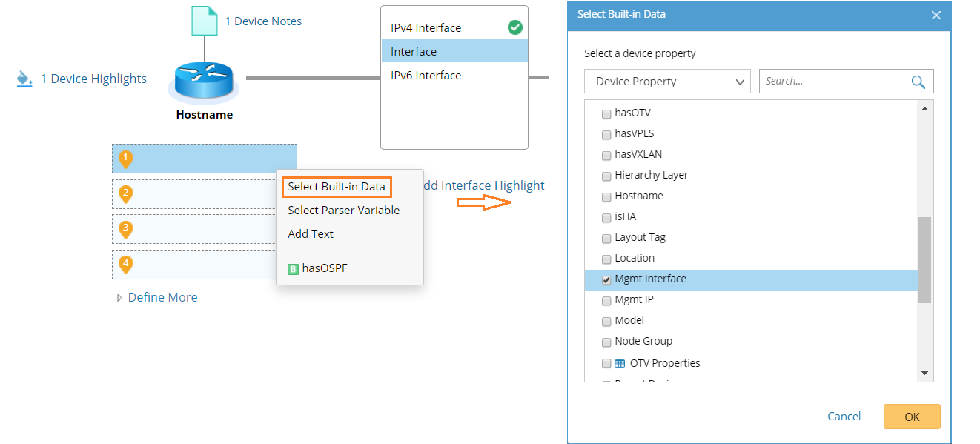Select the router device icon

point(204,82)
